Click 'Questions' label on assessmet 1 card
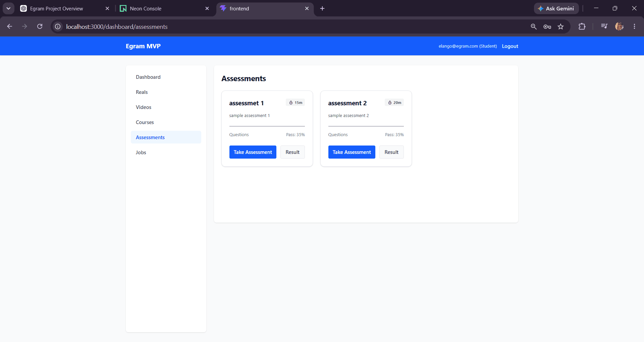 point(239,135)
